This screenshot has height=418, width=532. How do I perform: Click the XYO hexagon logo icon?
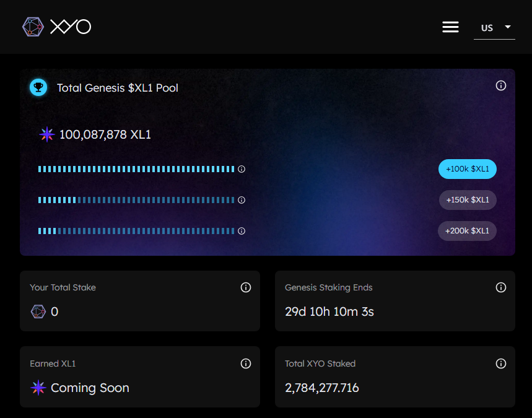pos(33,27)
